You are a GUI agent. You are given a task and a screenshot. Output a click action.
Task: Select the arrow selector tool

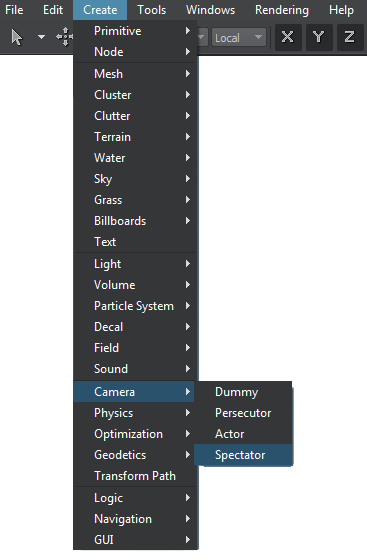click(x=16, y=37)
